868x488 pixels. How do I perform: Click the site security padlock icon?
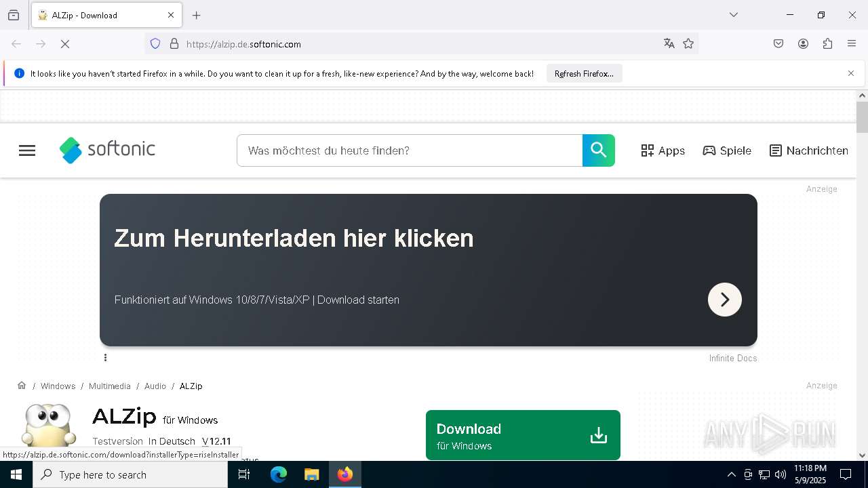click(174, 44)
